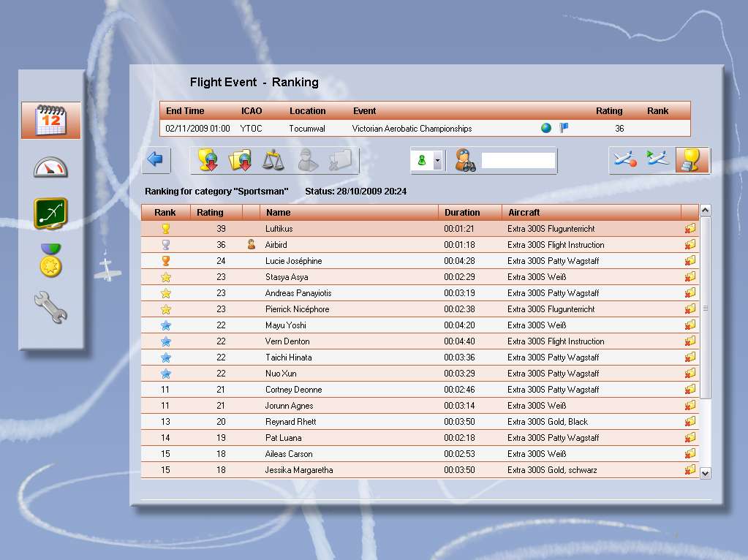Click the globe icon in event row
Screen dimensions: 748x560
(x=546, y=129)
